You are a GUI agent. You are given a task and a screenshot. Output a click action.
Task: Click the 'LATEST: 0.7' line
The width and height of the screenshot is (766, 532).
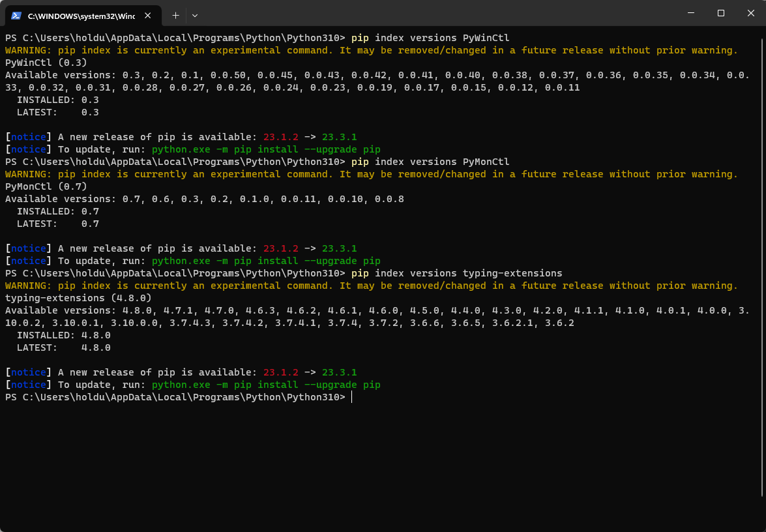click(x=57, y=224)
